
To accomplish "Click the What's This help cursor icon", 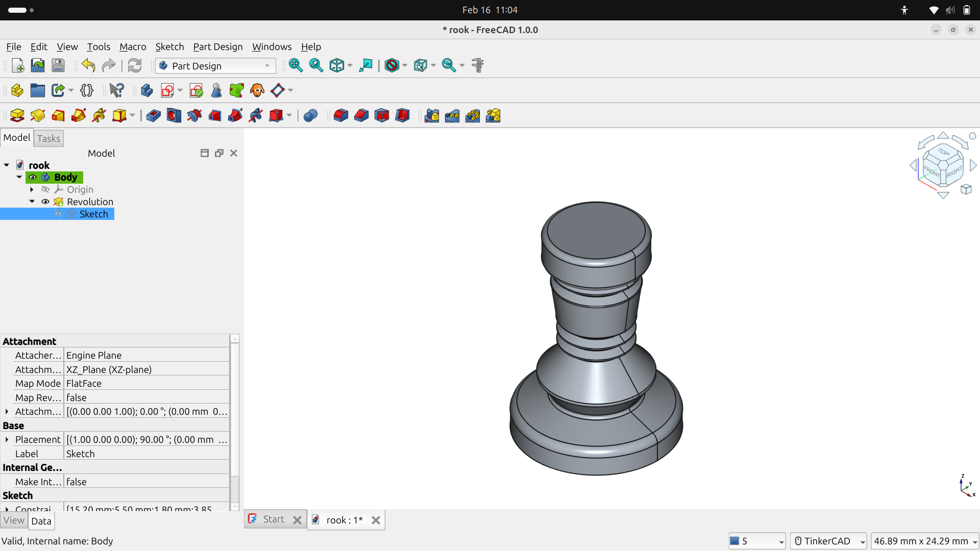I will pyautogui.click(x=117, y=90).
